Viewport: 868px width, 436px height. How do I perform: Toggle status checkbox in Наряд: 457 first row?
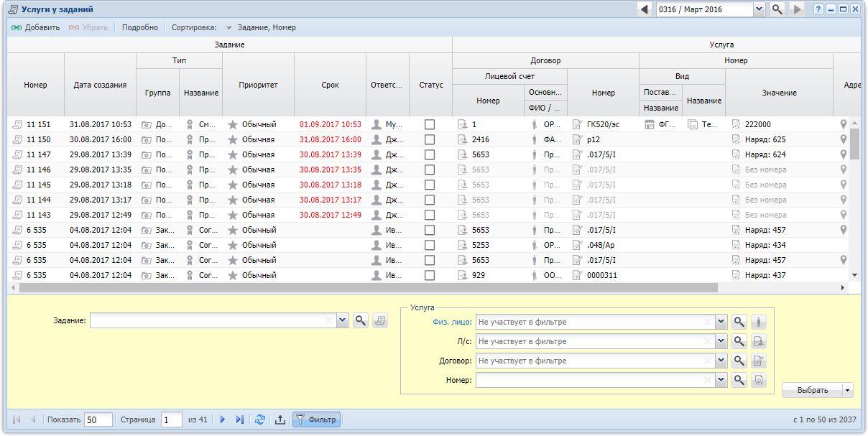[x=430, y=230]
